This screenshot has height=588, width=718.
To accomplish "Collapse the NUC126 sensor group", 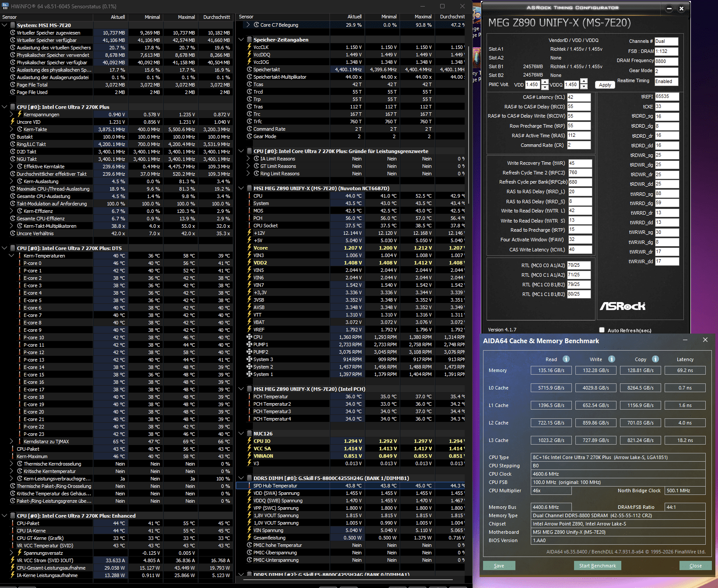I will pyautogui.click(x=241, y=434).
